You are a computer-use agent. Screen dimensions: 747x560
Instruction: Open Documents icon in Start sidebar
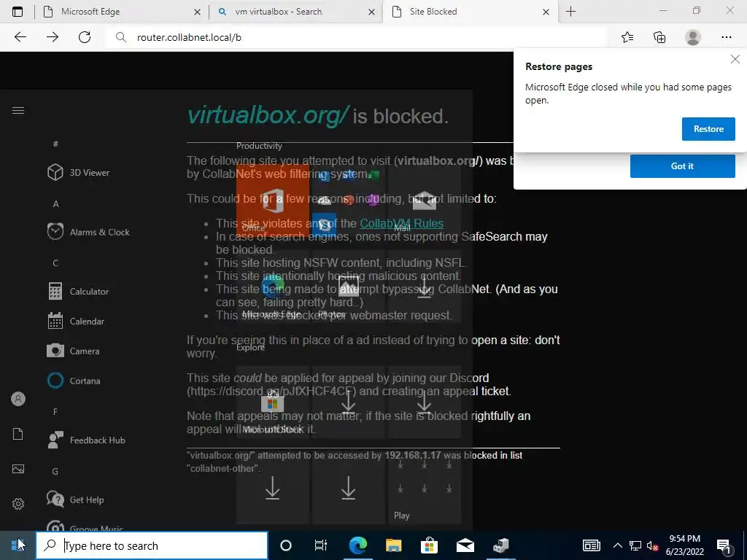coord(18,434)
